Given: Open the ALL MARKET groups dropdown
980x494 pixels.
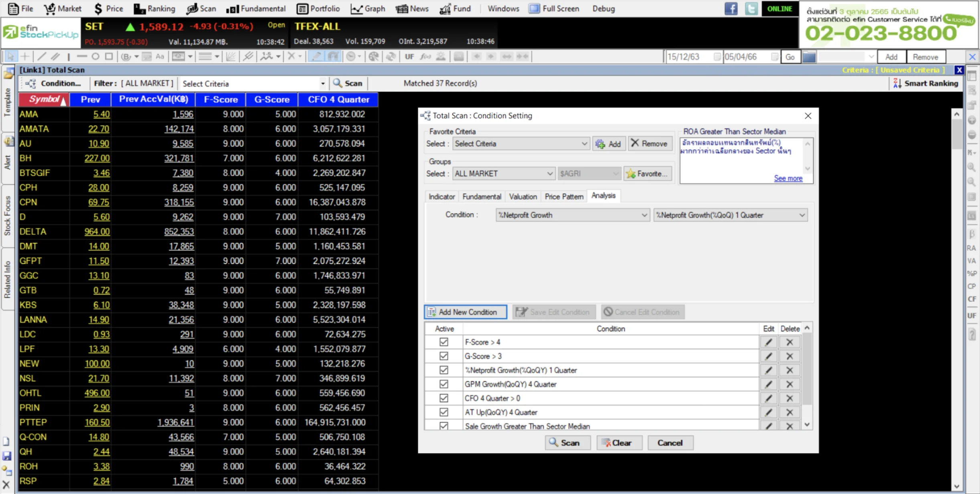Looking at the screenshot, I should 504,174.
